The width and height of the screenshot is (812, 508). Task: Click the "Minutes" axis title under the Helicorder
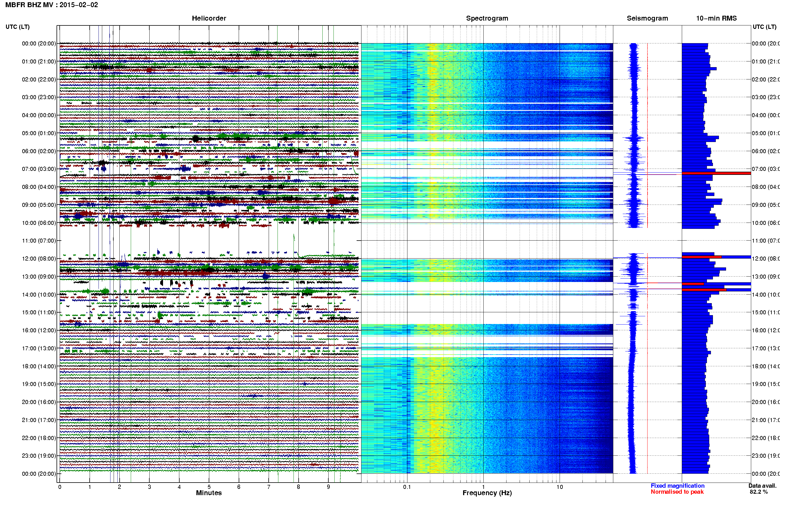209,493
